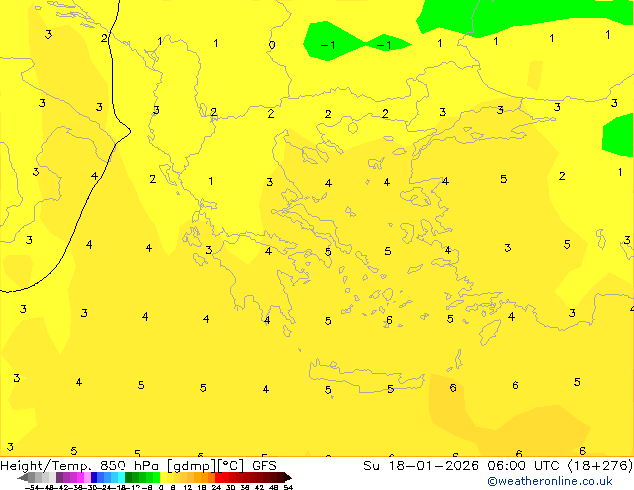Screen dimensions: 634x490
Task: Click the gray left arrow end of the color scale
Action: (22, 477)
